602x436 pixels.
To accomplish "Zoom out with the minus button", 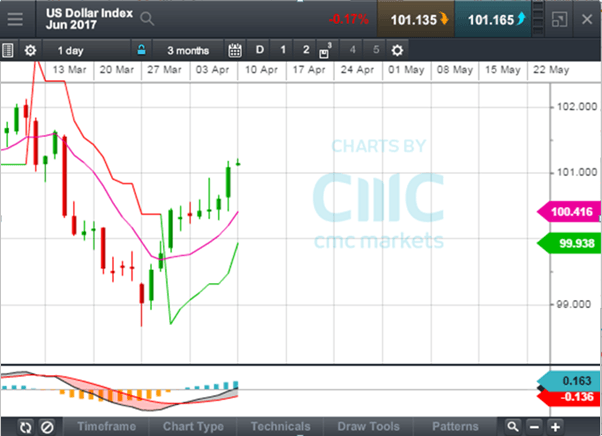I will [534, 427].
